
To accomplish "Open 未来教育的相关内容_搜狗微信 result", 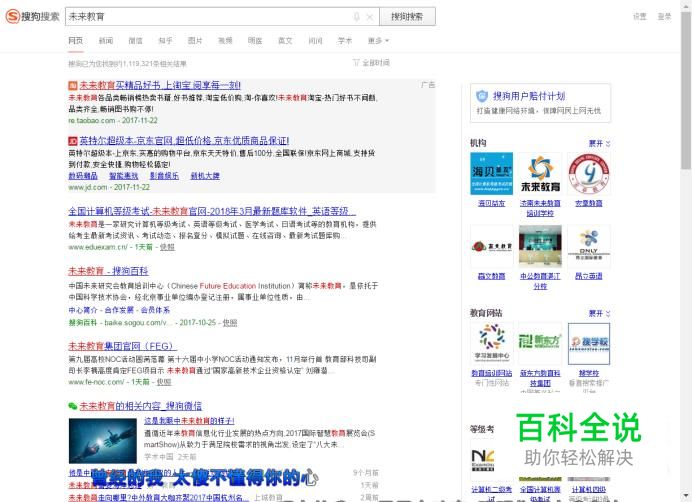I will coord(140,406).
